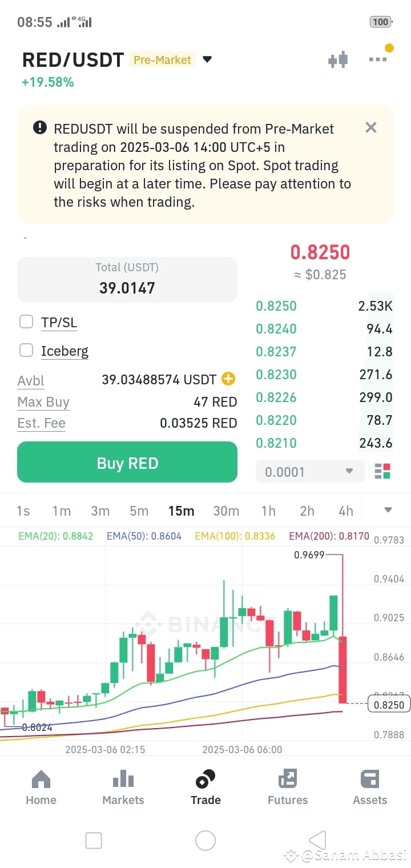
Task: Select the 1h chart interval
Action: click(x=268, y=511)
